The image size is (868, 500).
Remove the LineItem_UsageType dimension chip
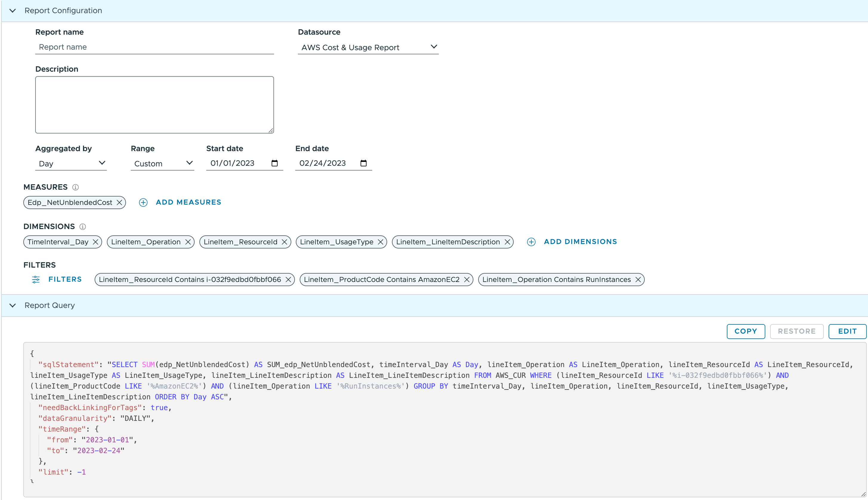pyautogui.click(x=381, y=242)
